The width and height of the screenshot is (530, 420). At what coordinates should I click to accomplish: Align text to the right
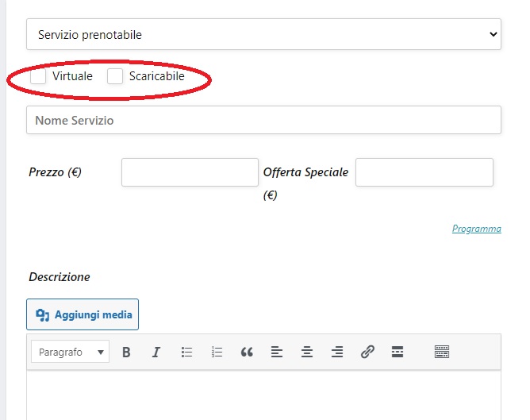click(337, 353)
